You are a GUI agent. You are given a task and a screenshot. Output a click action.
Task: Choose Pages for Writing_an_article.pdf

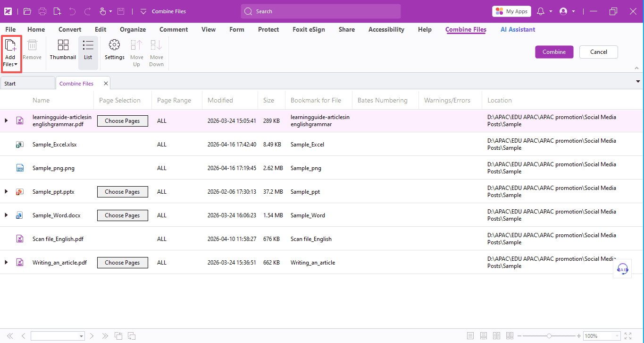(x=122, y=263)
